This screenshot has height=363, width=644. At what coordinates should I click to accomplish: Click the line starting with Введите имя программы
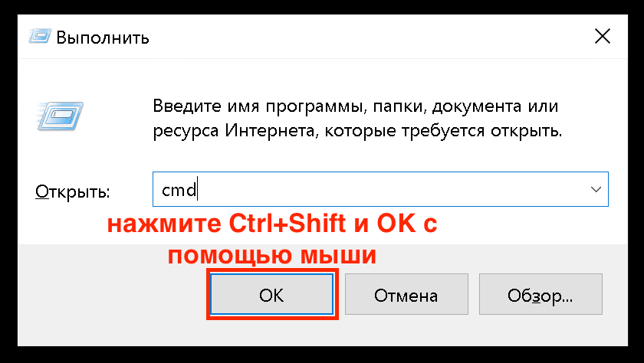356,106
